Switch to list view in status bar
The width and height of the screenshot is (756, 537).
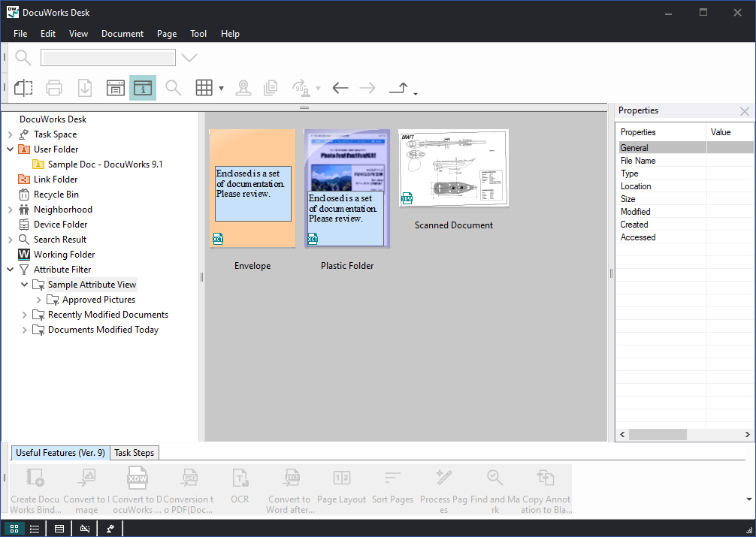point(35,529)
